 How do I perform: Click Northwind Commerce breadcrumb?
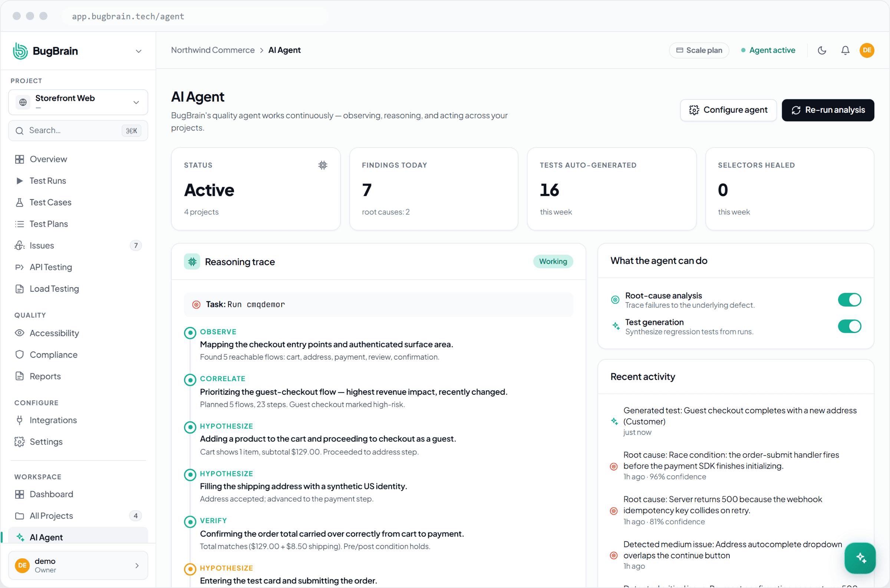[212, 50]
